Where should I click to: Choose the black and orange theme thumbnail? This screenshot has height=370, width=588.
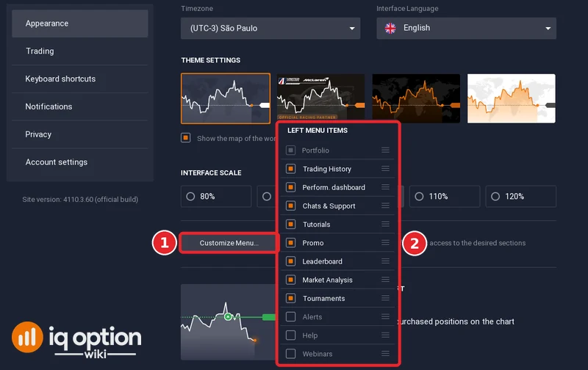click(x=416, y=98)
